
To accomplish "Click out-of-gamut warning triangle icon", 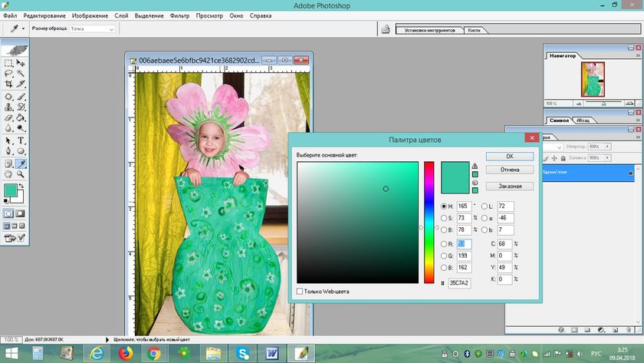I will (475, 166).
